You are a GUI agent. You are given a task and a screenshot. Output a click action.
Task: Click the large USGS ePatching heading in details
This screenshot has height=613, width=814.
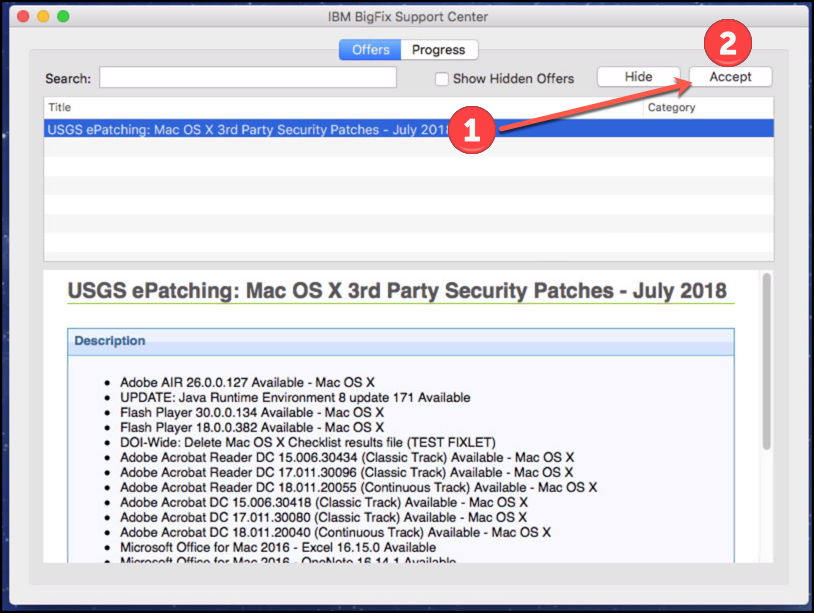[397, 291]
